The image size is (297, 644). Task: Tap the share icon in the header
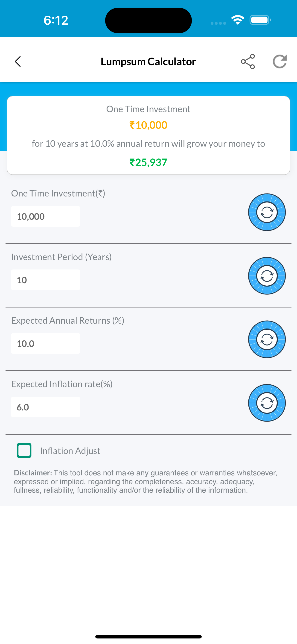[248, 61]
